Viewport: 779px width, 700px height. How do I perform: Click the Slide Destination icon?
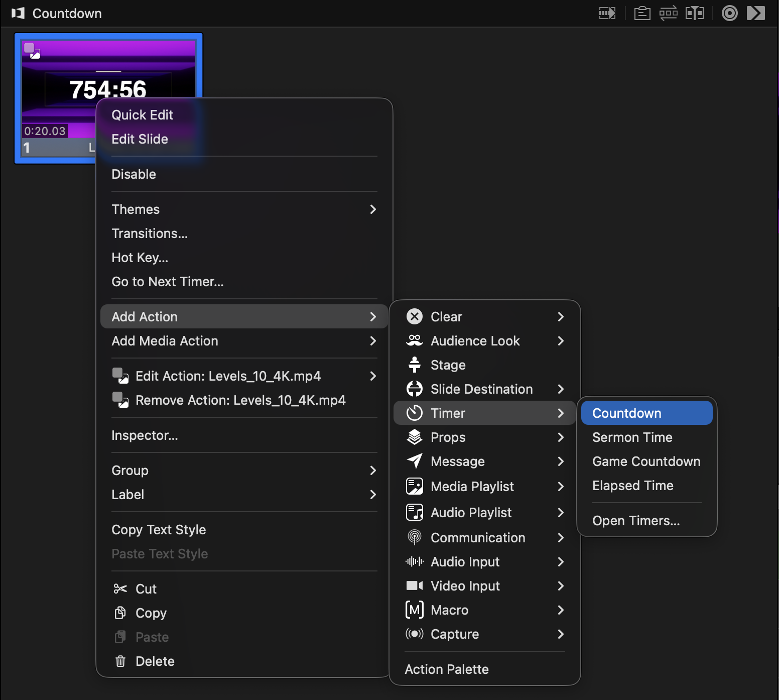click(x=415, y=389)
